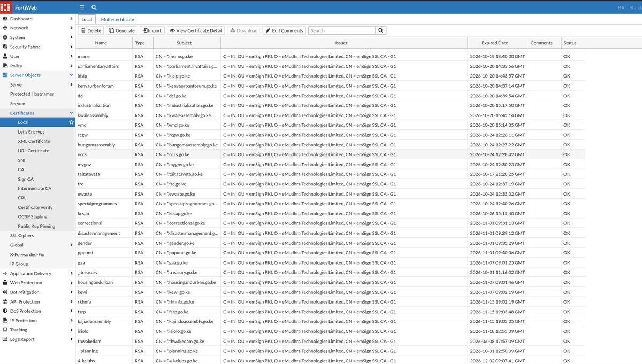Click the Application Delivery icon

coord(5,273)
